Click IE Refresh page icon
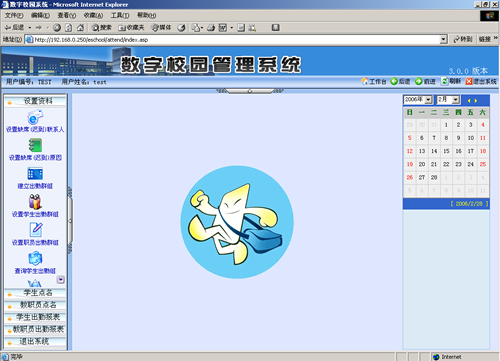Viewport: 500px width, 361px height. (68, 28)
